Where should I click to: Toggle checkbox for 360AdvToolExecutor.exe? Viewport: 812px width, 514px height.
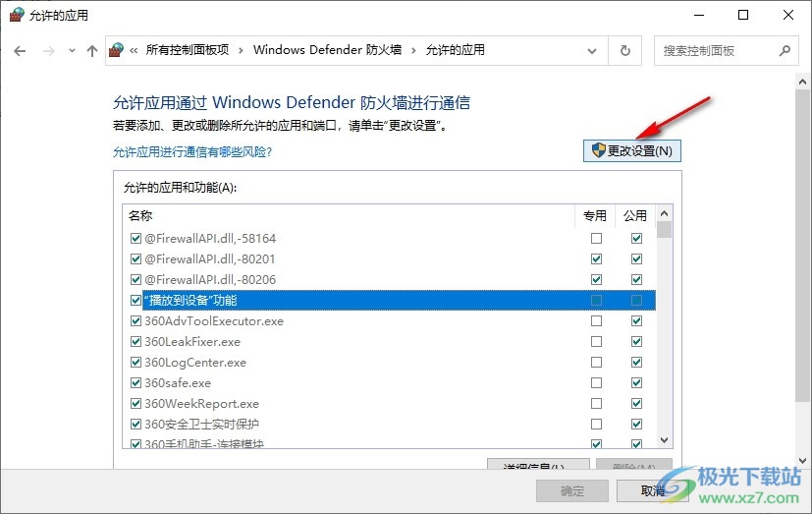click(x=135, y=321)
